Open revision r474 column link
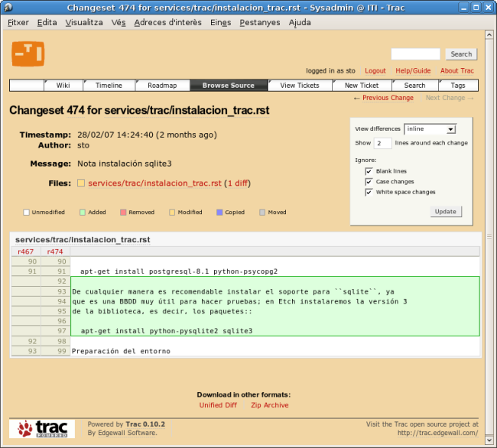The image size is (497, 448). (55, 252)
